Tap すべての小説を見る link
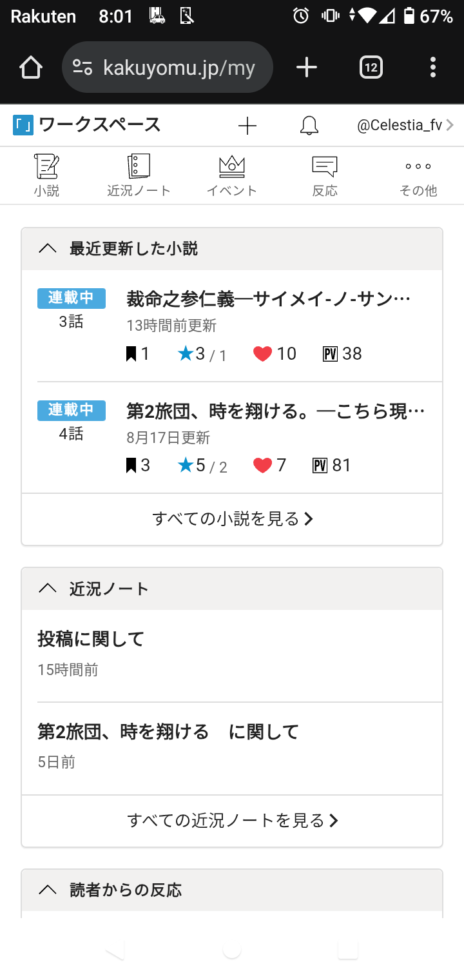Screen dimensions: 464x980 coord(232,519)
